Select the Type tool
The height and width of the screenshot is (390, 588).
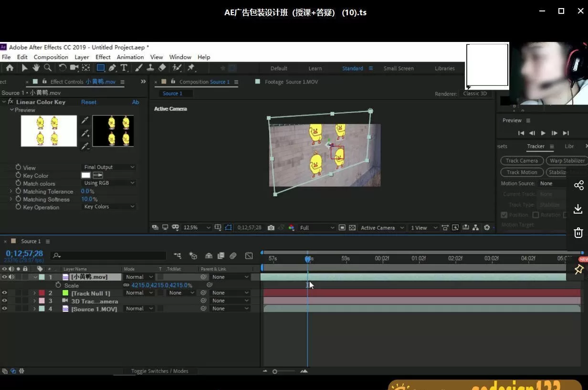point(124,68)
